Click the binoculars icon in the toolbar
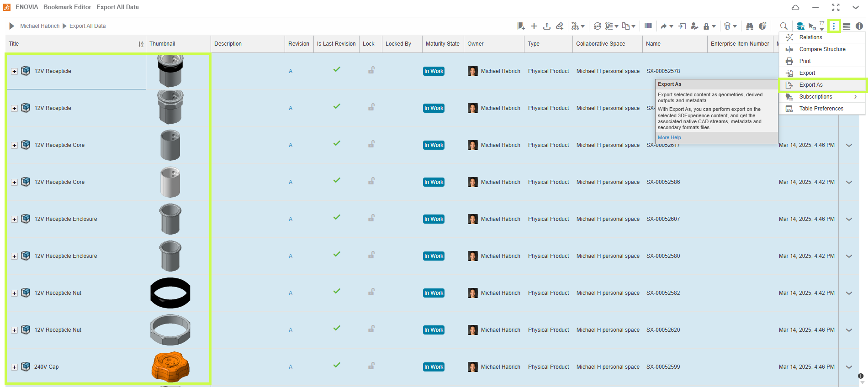Screen dimensions: 868x387 coord(750,26)
